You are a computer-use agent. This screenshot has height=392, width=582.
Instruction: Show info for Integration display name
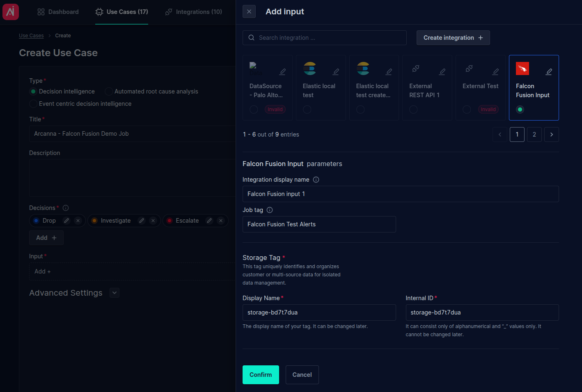tap(316, 180)
